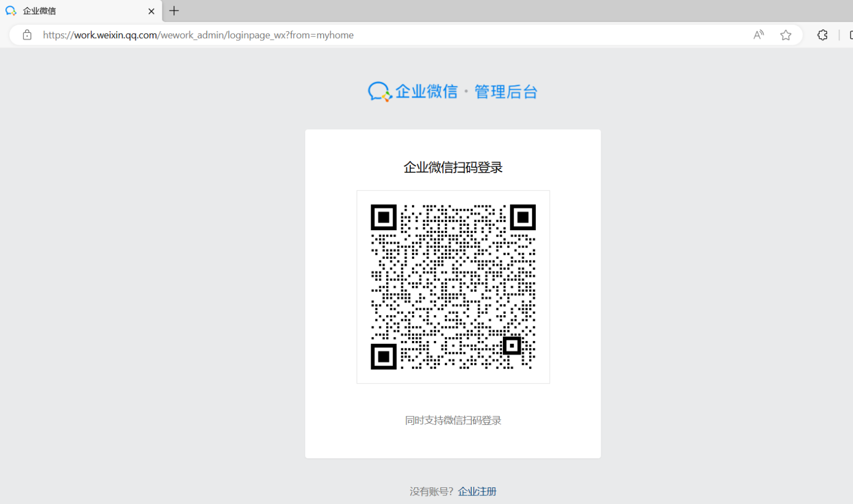Open the 企业注册 registration link
Viewport: 853px width, 504px height.
tap(477, 491)
